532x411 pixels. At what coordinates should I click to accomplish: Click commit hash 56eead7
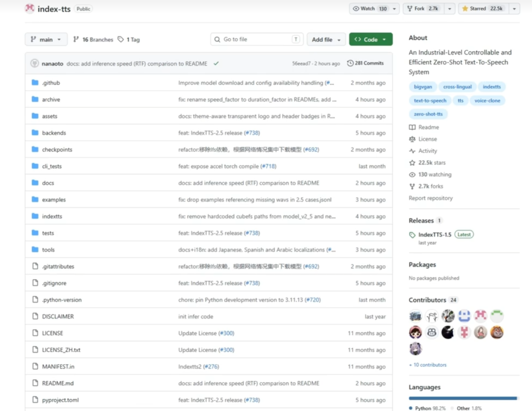[x=301, y=63]
